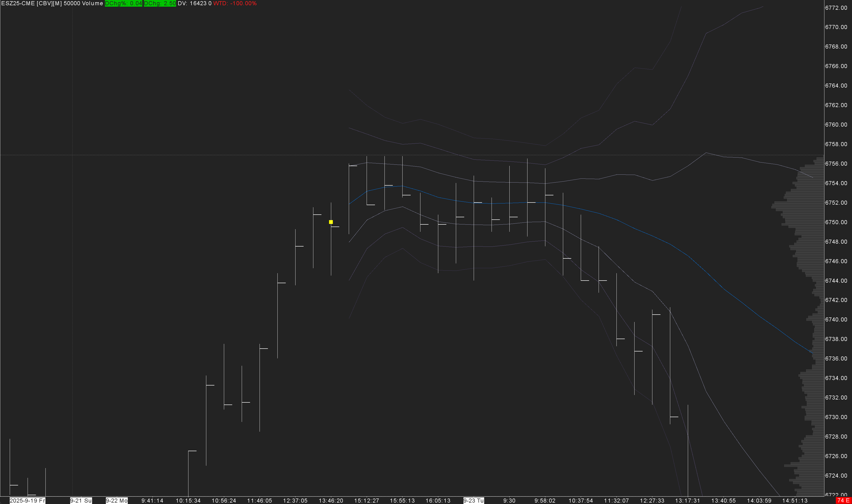Select the 9-22 Mo date label
Viewport: 852px width, 504px height.
point(117,501)
